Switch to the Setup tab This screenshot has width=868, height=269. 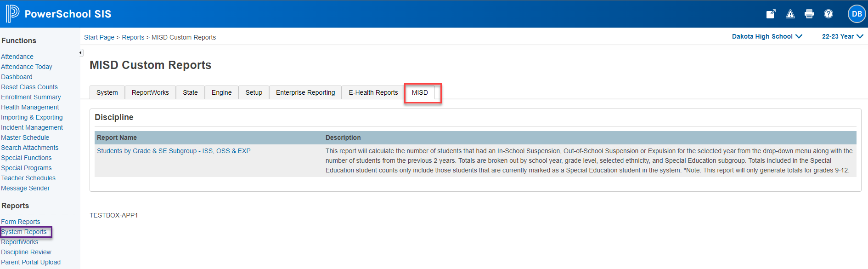[x=254, y=92]
